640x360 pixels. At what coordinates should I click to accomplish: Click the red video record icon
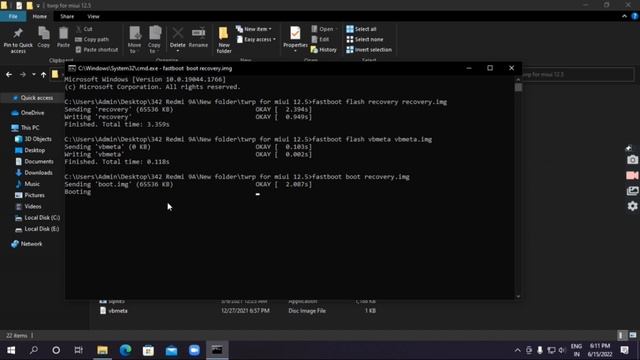(632, 176)
